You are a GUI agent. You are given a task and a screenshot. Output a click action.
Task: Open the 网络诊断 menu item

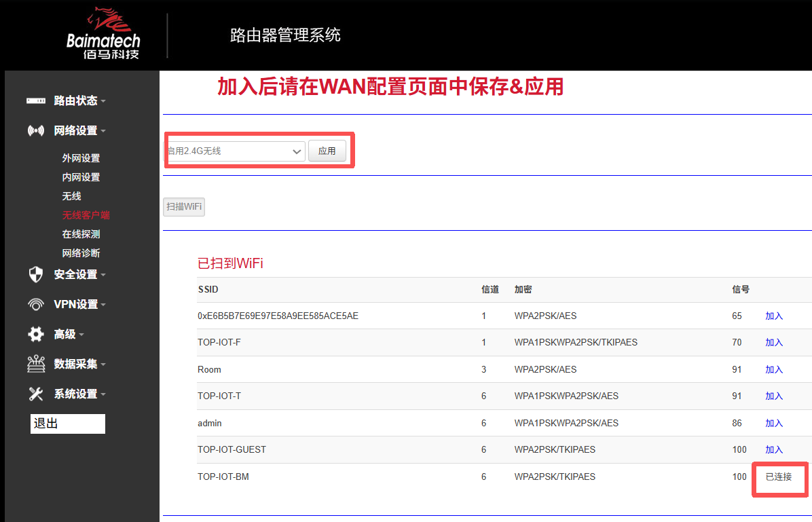tap(81, 253)
